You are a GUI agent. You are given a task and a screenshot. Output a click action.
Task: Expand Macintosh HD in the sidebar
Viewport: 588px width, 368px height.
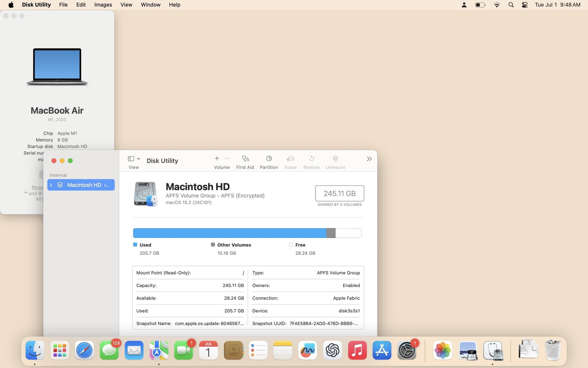pos(51,185)
